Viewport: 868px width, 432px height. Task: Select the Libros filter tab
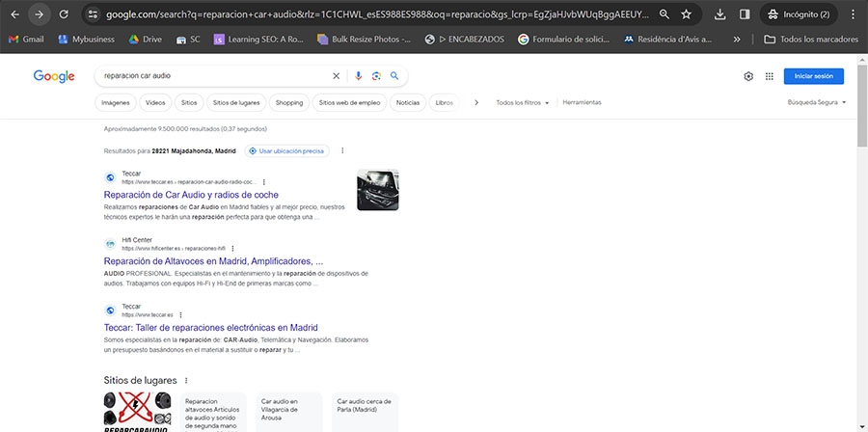444,103
